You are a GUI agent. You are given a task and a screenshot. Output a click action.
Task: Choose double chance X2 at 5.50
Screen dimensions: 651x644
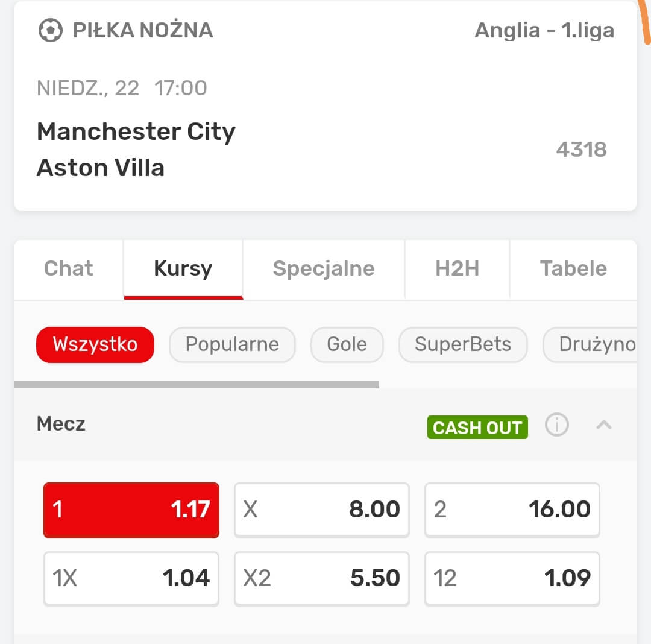coord(322,578)
